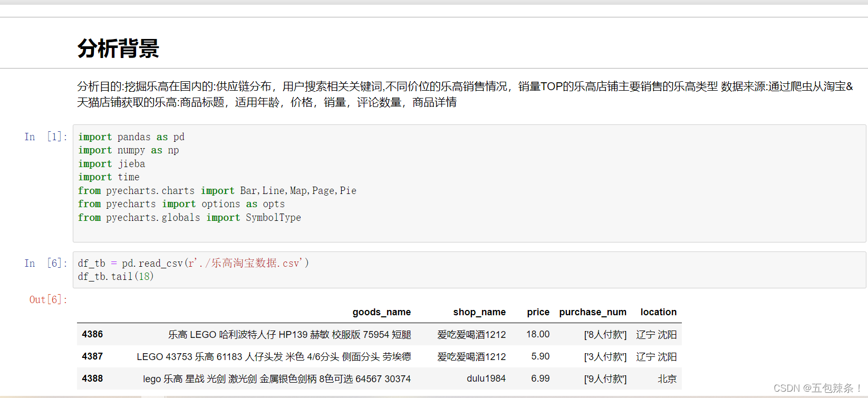Click shop name 爱吃爱喝酒1212 in row 4387
868x398 pixels.
471,357
